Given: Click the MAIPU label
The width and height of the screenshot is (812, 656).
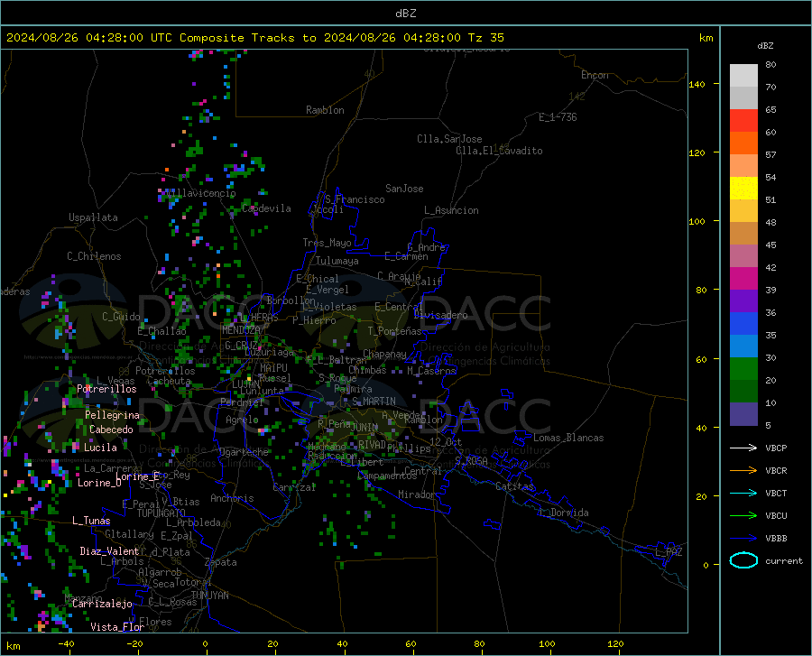Looking at the screenshot, I should coord(273,367).
